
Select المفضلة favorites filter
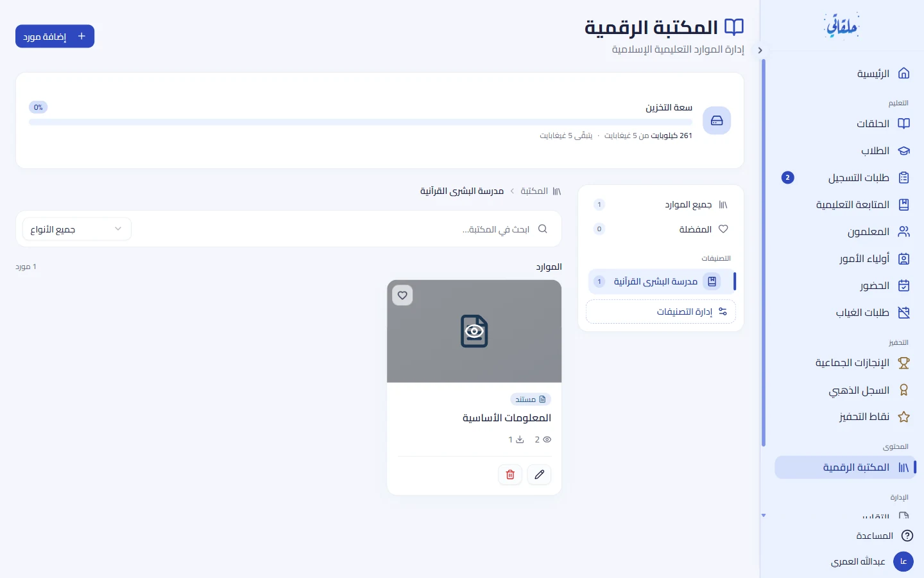(662, 229)
